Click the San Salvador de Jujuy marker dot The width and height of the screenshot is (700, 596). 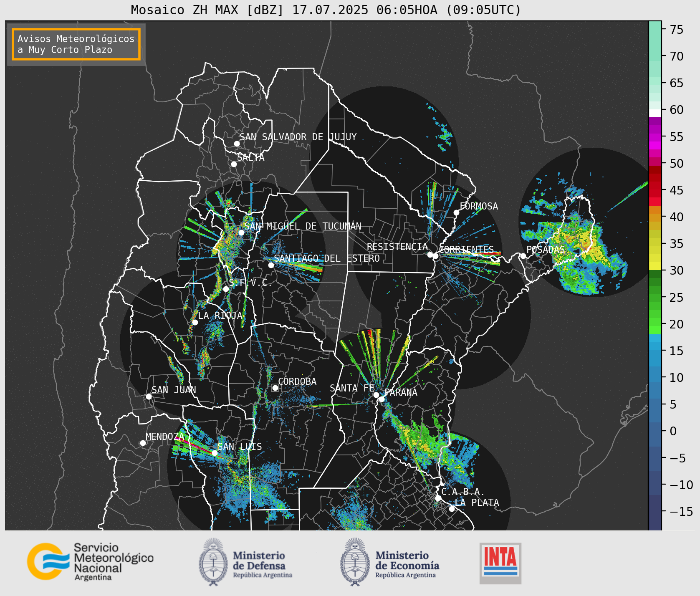coord(237,144)
